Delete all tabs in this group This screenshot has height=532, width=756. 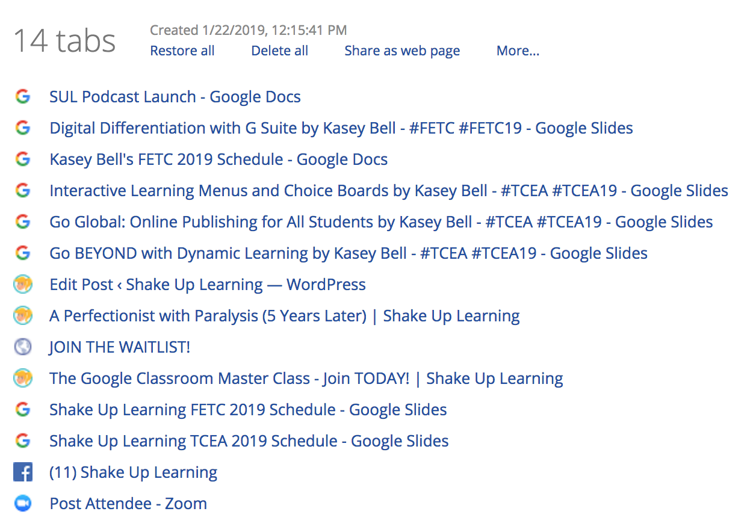(x=280, y=51)
